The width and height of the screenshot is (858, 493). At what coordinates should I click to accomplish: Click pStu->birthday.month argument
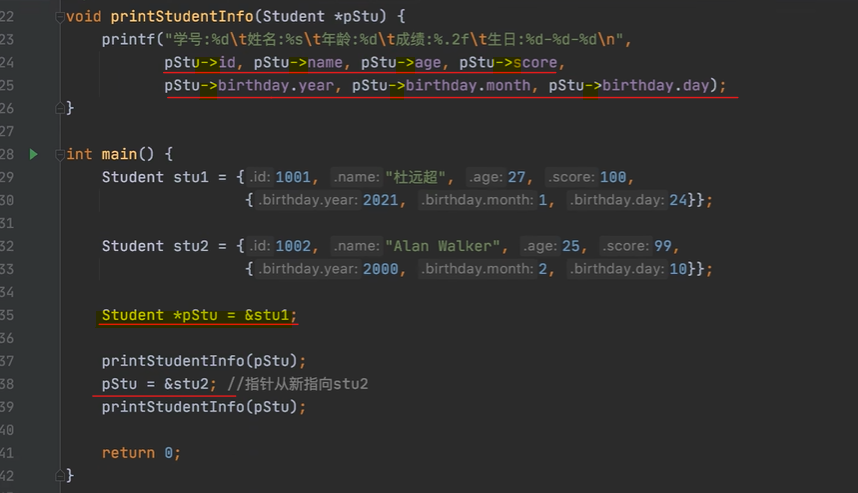[441, 85]
